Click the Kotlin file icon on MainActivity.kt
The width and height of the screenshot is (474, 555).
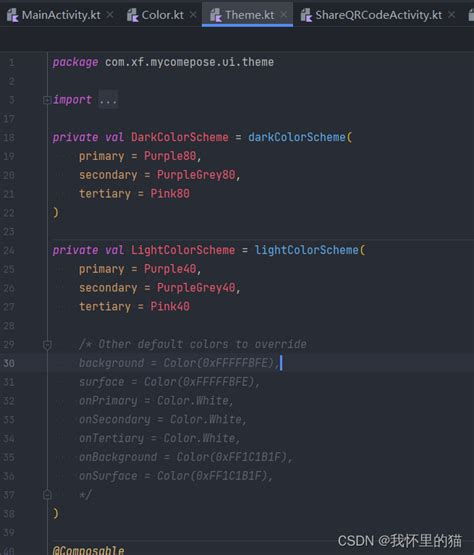point(12,15)
